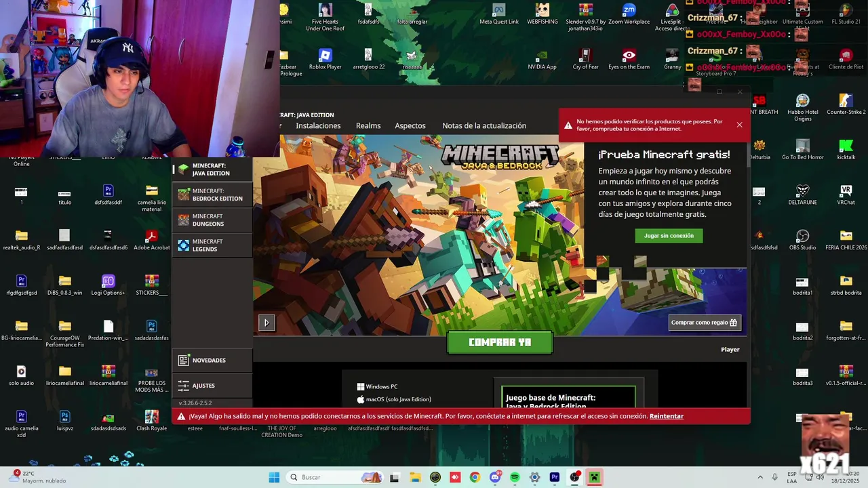Switch to the Aspectos tab
868x488 pixels.
410,125
